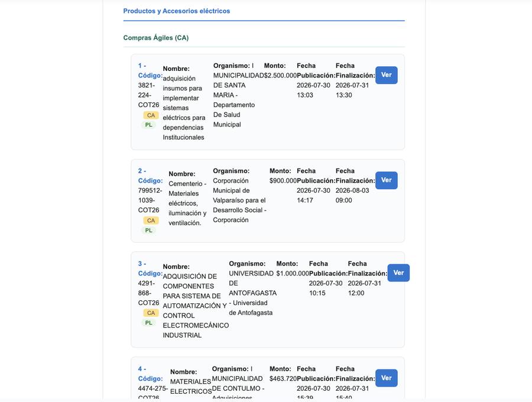Select the CA badge under 3821-224-COT26
Image resolution: width=532 pixels, height=402 pixels.
[x=151, y=115]
